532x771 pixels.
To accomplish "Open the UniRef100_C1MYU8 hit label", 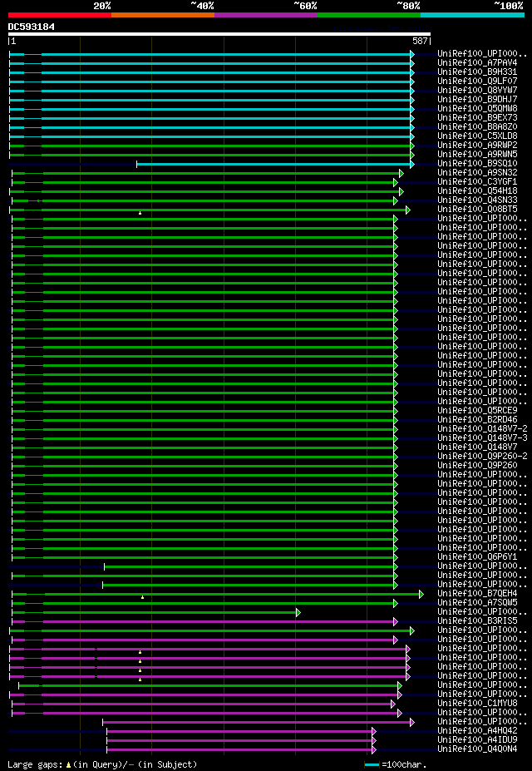I will click(477, 703).
